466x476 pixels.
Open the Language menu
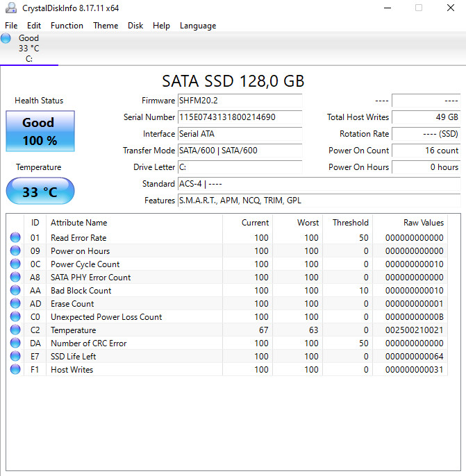[198, 26]
